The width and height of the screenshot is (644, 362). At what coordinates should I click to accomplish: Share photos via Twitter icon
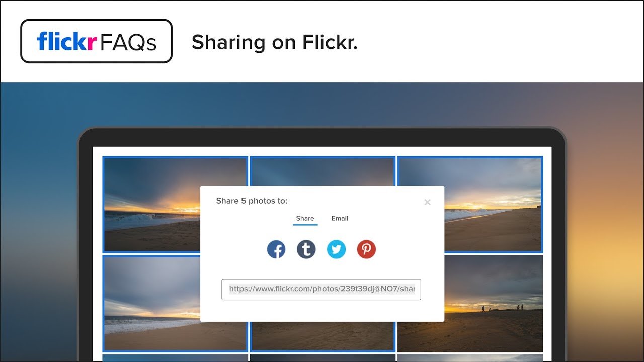(x=336, y=249)
